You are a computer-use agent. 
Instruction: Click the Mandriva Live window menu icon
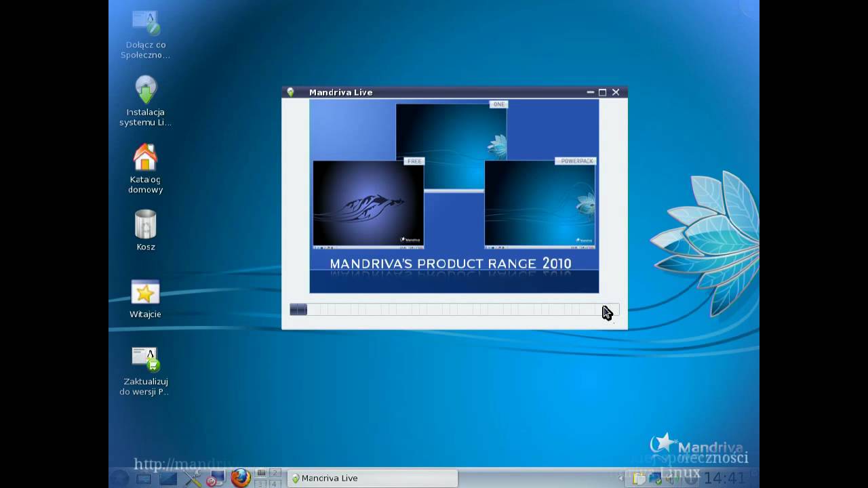[x=290, y=92]
